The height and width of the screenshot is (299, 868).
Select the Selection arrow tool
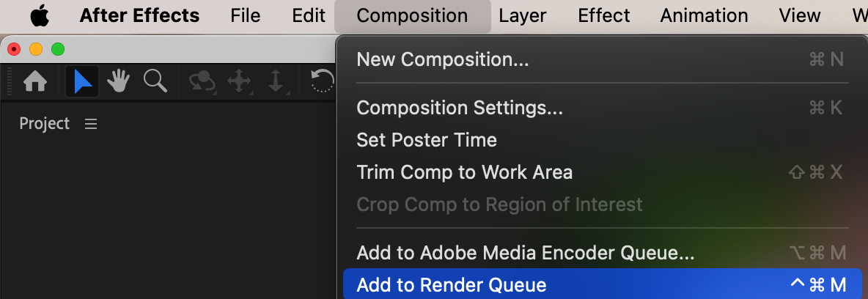click(82, 82)
